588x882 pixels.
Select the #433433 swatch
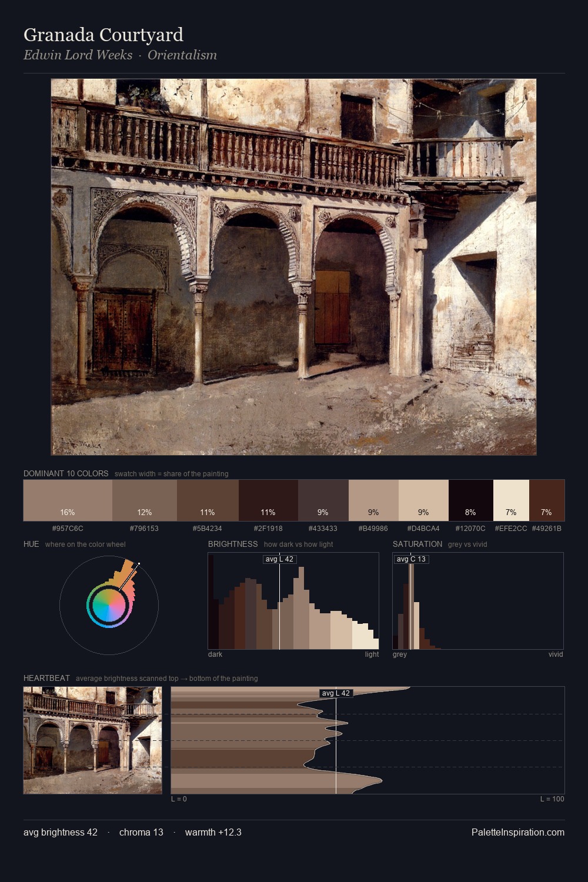point(323,500)
